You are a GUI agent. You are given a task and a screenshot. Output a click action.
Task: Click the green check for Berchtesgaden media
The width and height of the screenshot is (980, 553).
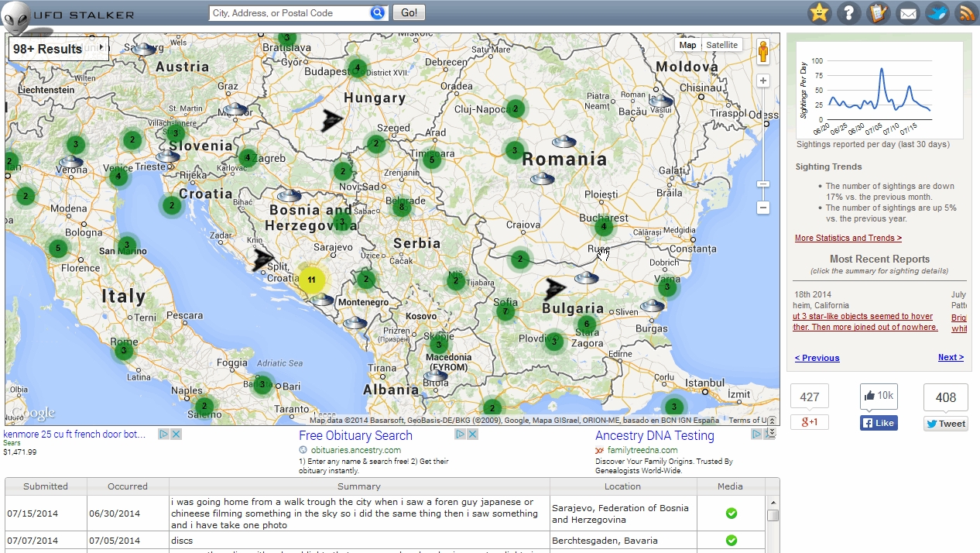[x=731, y=541]
